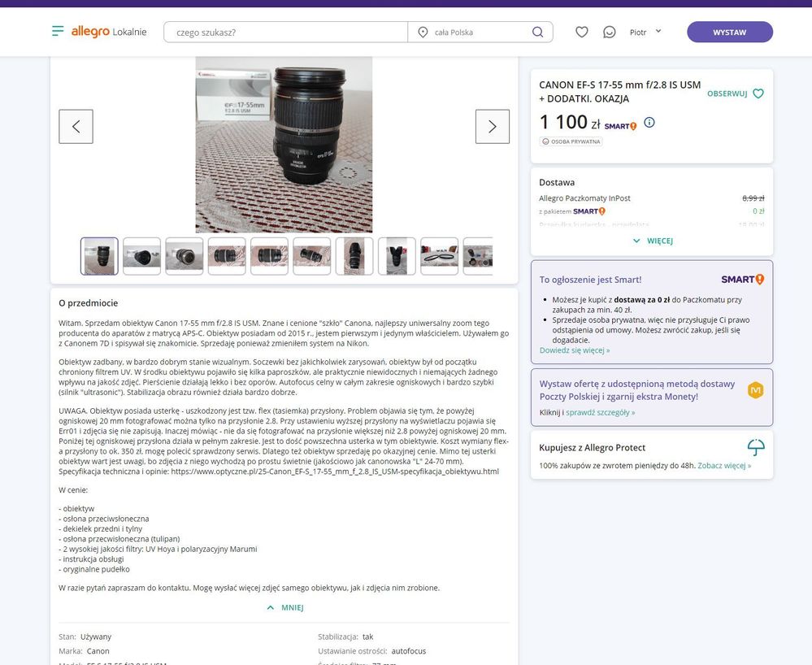Show next photo with right arrow

tap(492, 127)
